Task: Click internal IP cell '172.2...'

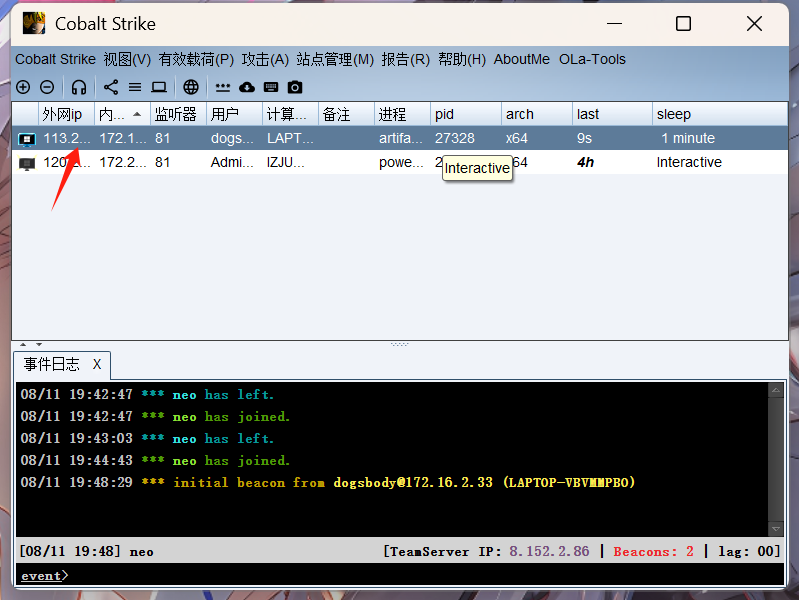Action: coord(122,162)
